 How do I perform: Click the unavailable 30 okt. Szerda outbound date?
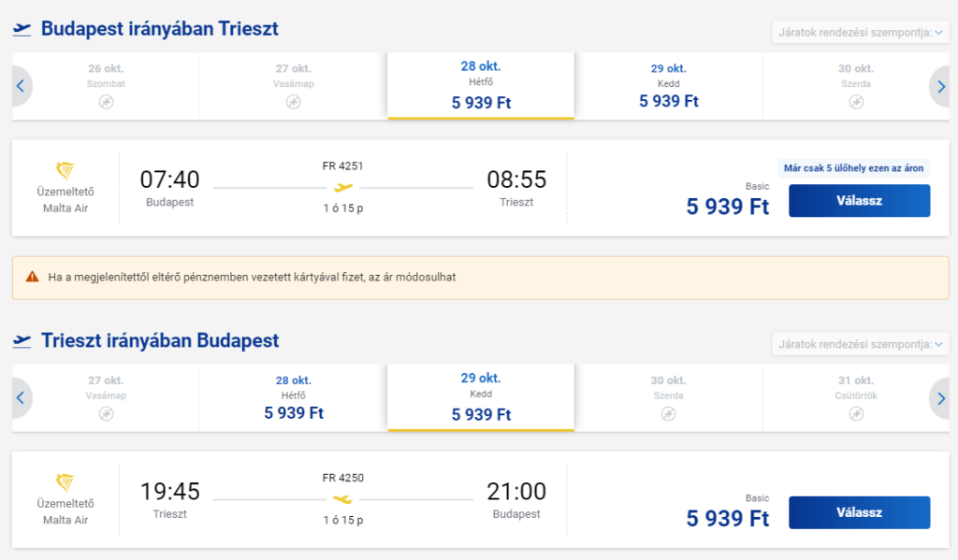(855, 86)
